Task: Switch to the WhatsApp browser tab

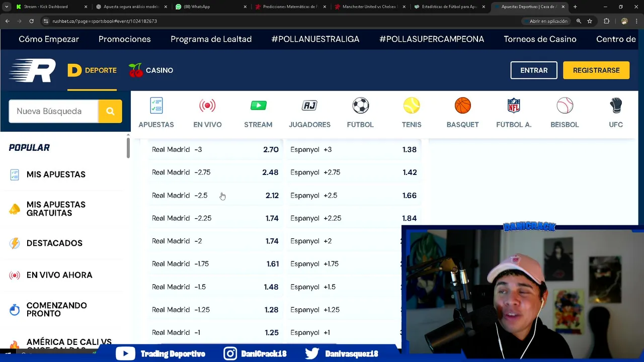Action: click(211, 7)
